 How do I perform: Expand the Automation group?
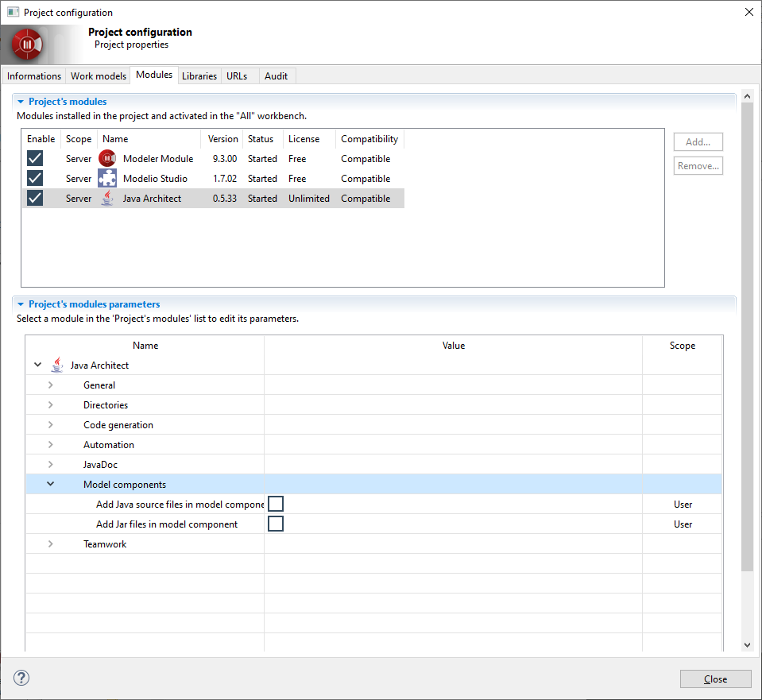click(x=51, y=445)
